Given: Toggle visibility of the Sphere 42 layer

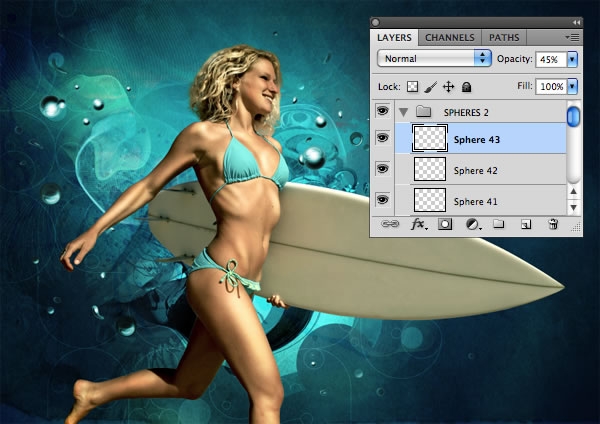Looking at the screenshot, I should (x=382, y=168).
